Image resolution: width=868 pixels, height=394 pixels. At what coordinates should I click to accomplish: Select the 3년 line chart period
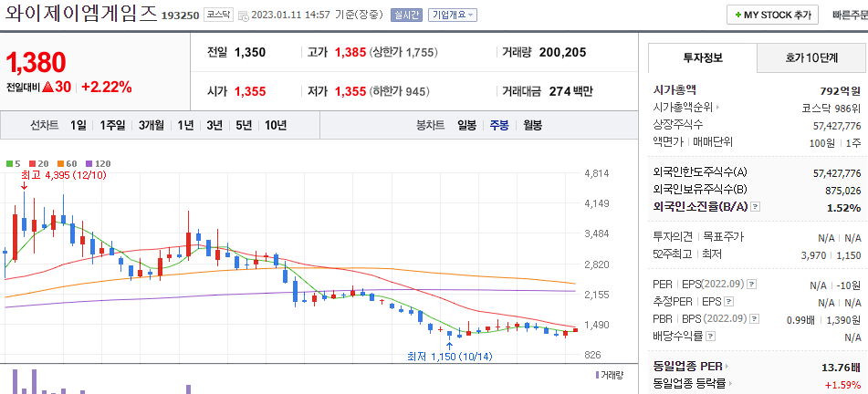click(214, 125)
